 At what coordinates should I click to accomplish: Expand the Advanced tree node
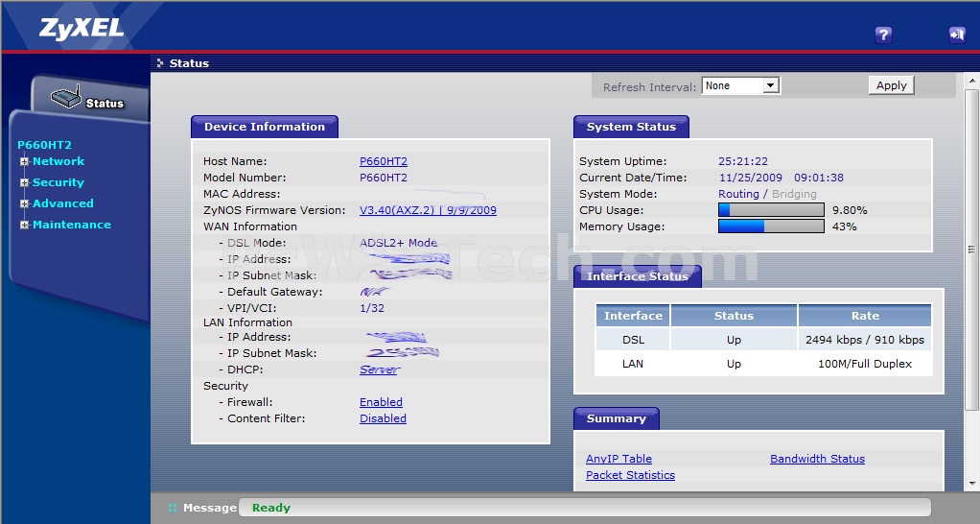coord(24,203)
